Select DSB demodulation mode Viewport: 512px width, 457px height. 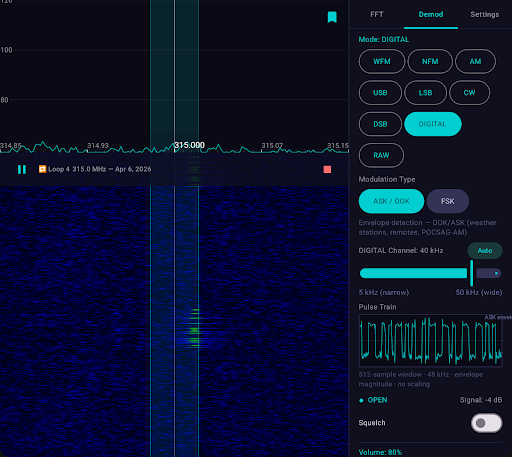coord(380,124)
